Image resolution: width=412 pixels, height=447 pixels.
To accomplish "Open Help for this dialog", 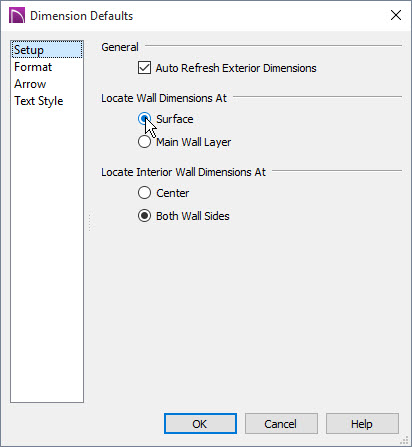I will point(362,424).
